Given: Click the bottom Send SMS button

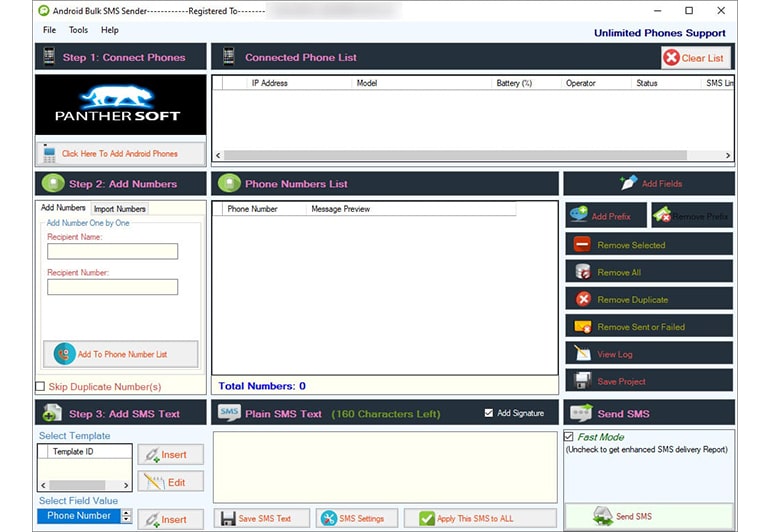Looking at the screenshot, I should coord(648,516).
